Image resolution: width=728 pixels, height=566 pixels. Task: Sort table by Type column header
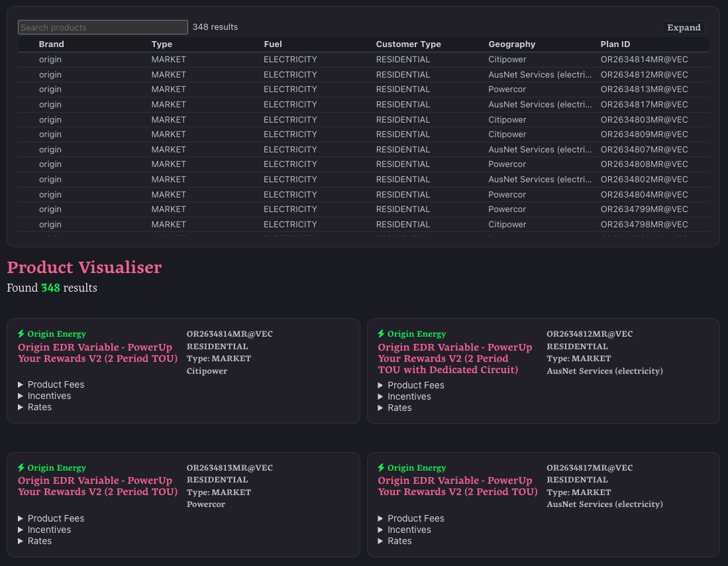[x=162, y=44]
